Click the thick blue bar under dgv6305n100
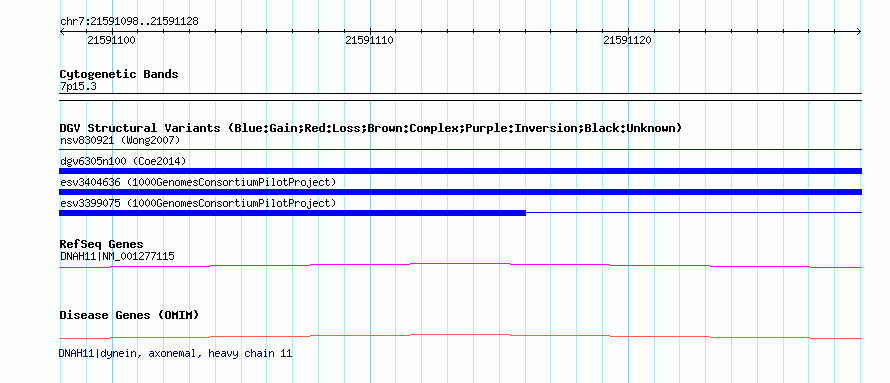Screen dimensions: 890x383 pos(460,171)
